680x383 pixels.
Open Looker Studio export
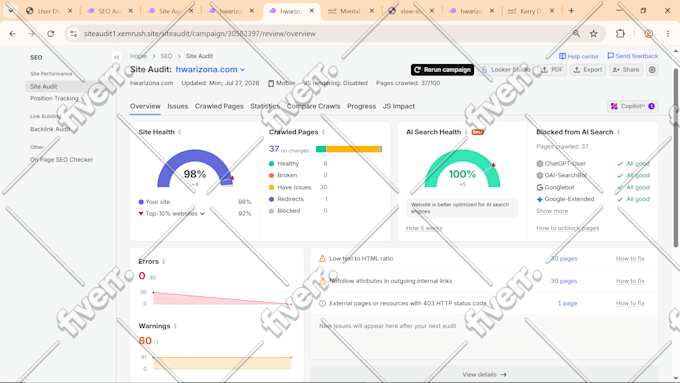[x=506, y=69]
